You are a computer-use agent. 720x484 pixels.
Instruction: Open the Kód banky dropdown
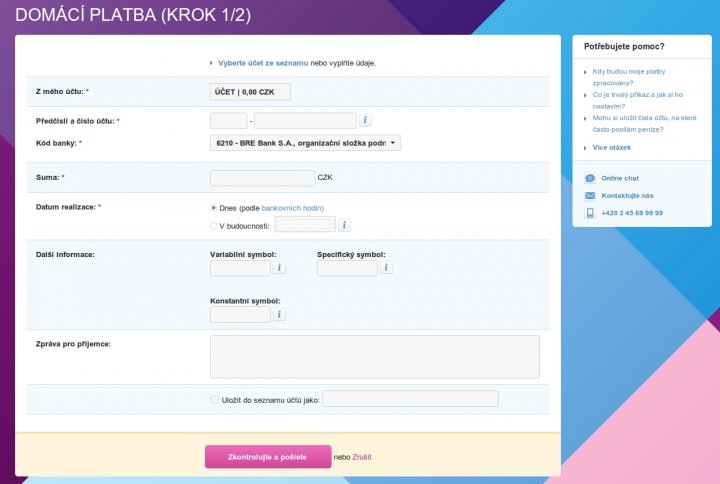click(x=305, y=143)
